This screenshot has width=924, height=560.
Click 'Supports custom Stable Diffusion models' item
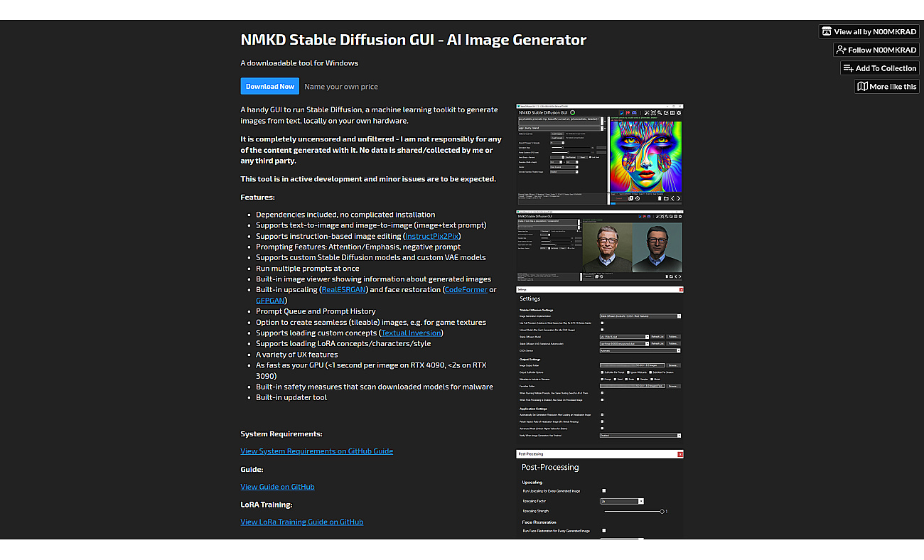pyautogui.click(x=371, y=257)
